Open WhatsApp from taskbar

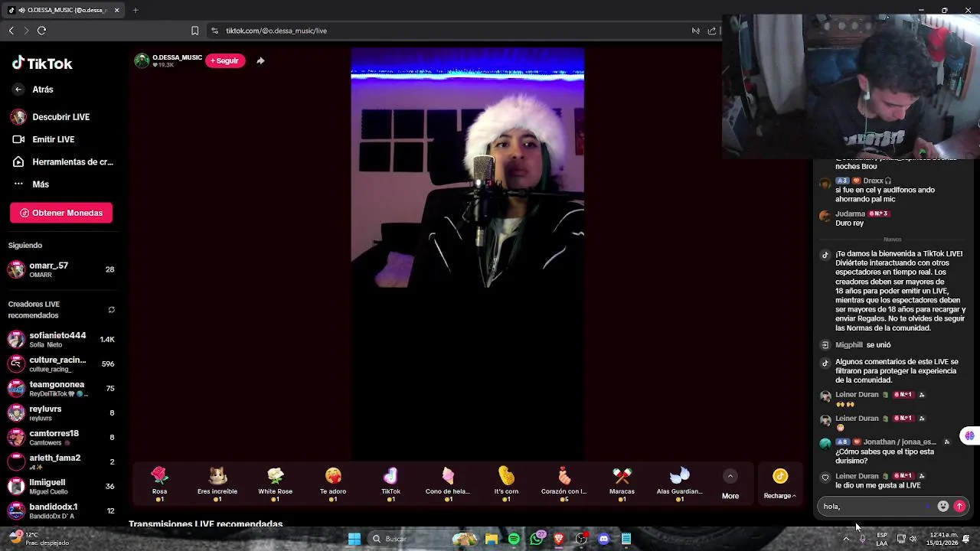tap(537, 539)
